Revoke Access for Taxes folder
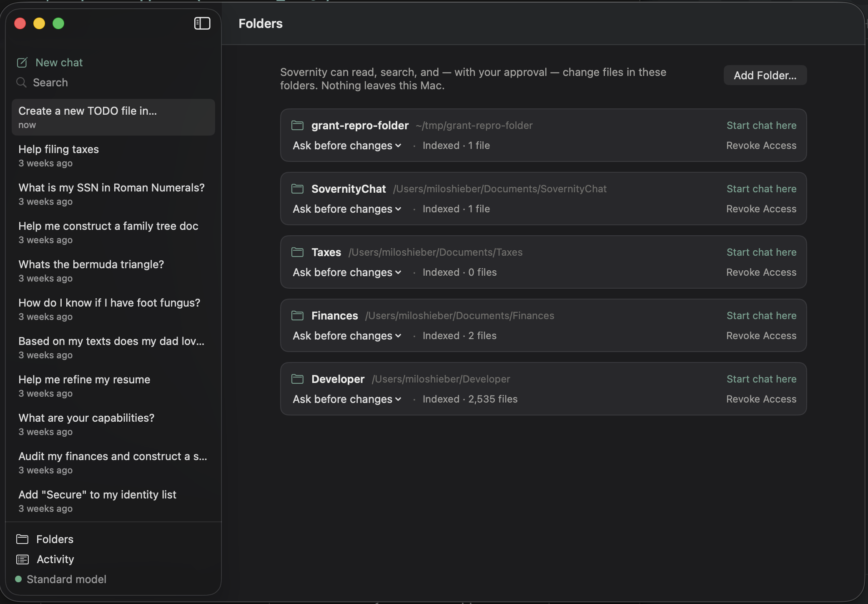The width and height of the screenshot is (868, 604). 761,272
